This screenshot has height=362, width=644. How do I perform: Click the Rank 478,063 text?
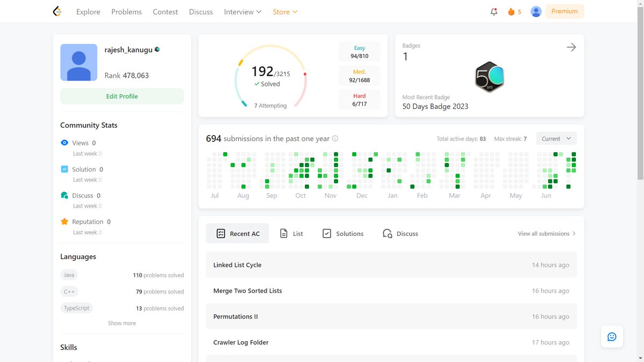pos(127,76)
